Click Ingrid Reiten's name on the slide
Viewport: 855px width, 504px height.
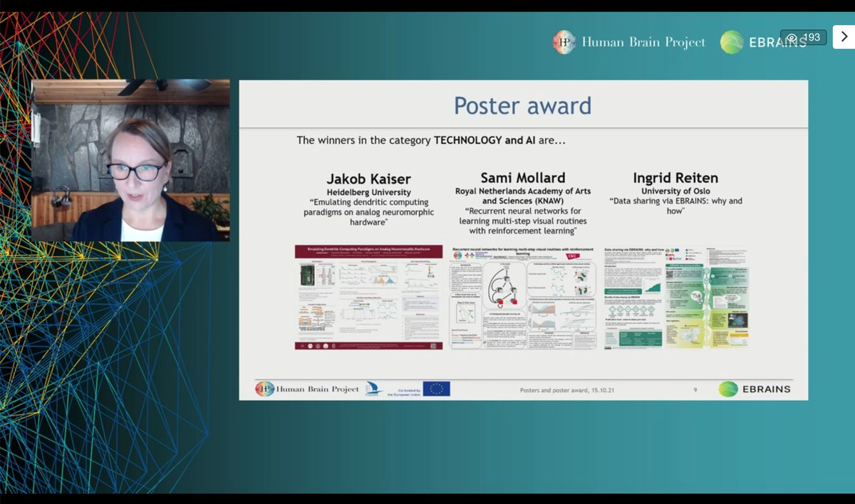(x=675, y=177)
